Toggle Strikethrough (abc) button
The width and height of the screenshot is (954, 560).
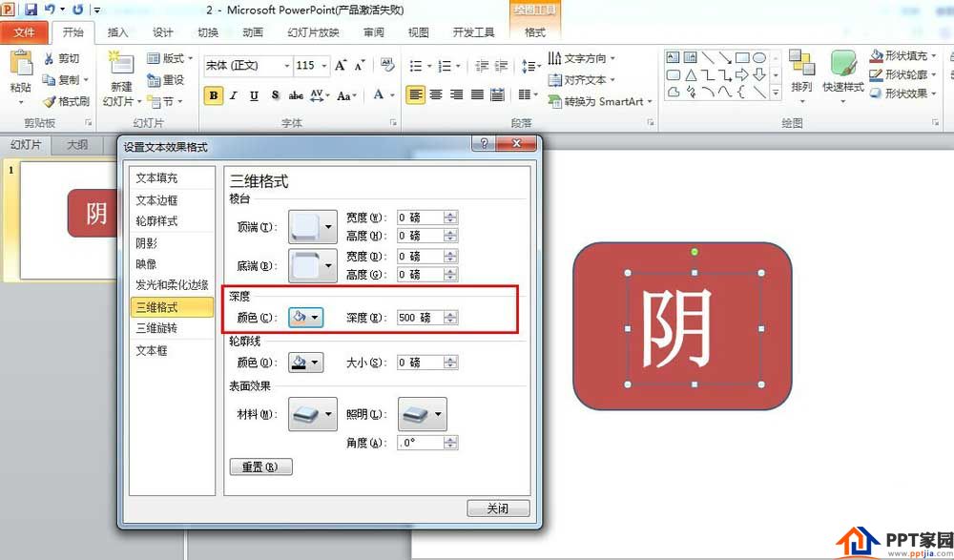296,95
